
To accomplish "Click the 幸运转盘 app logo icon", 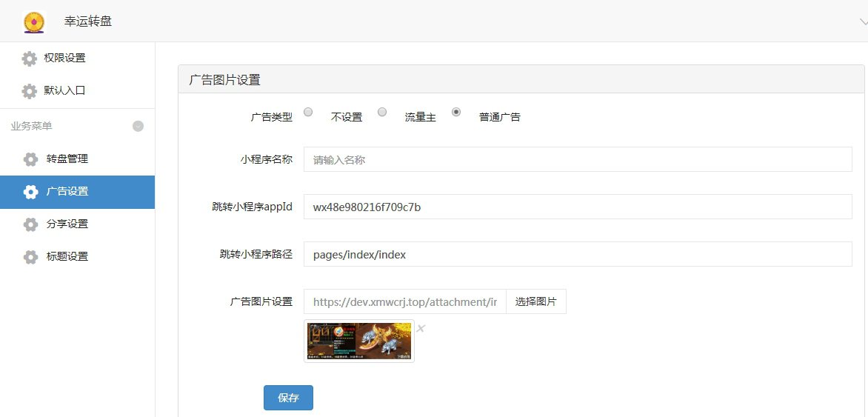I will click(x=34, y=22).
